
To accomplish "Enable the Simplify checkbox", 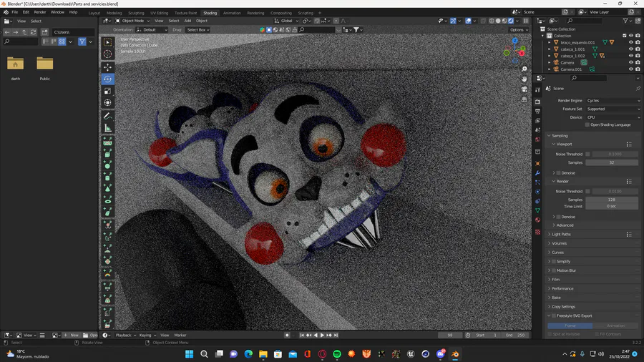I will (554, 261).
